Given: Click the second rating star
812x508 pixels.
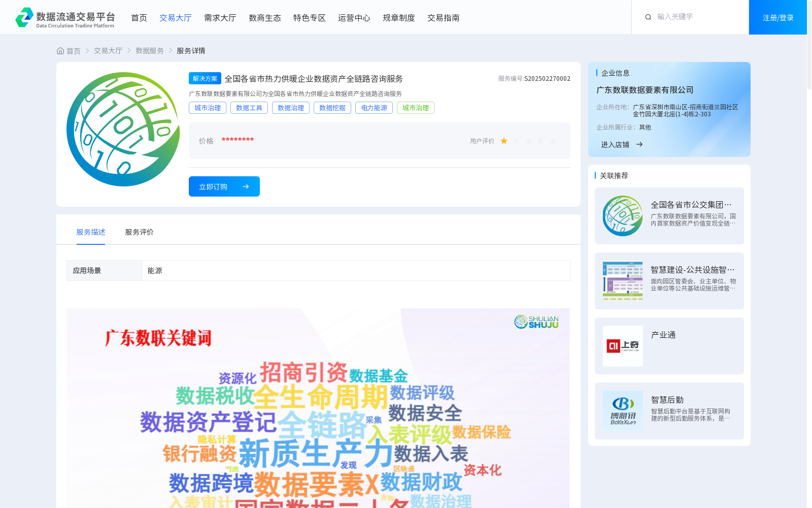Looking at the screenshot, I should pyautogui.click(x=516, y=141).
